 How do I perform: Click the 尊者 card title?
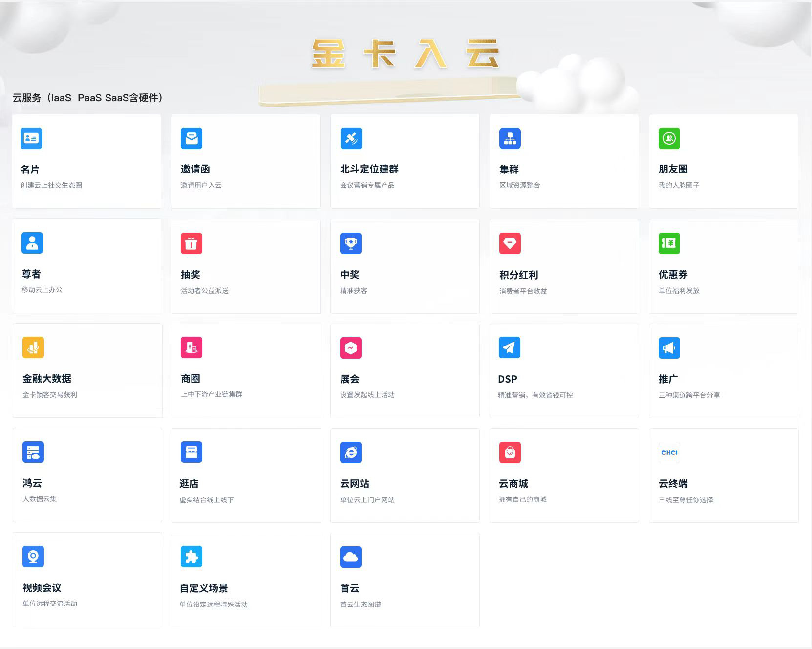pos(31,274)
